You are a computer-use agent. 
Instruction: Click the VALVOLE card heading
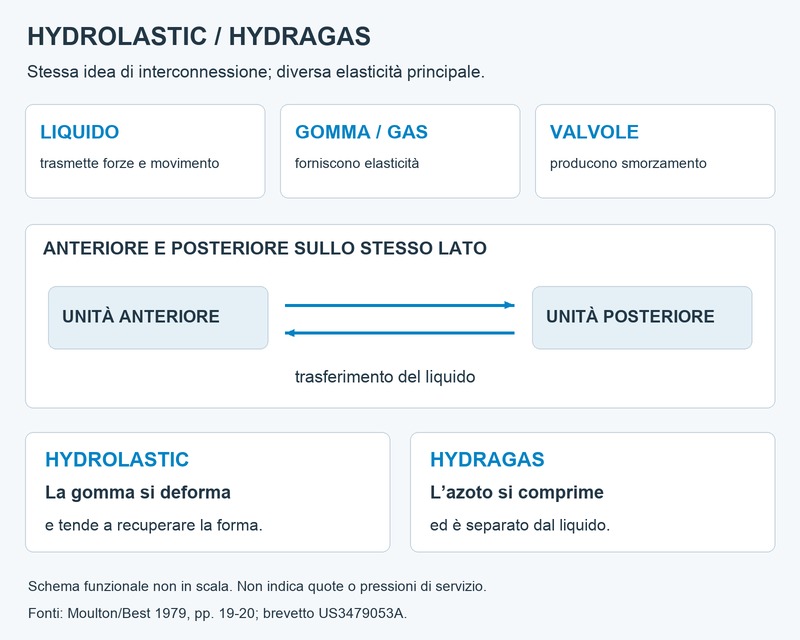[594, 132]
